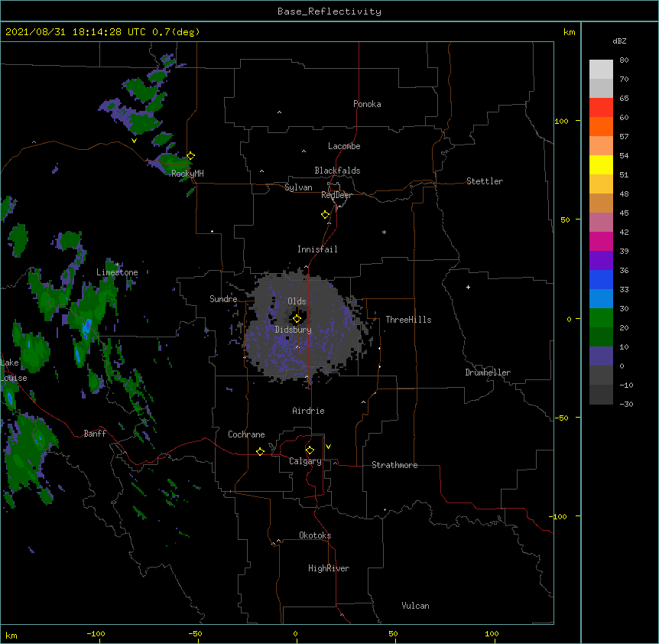Click the 80 value in dBZ legend
This screenshot has height=644, width=659.
click(624, 60)
